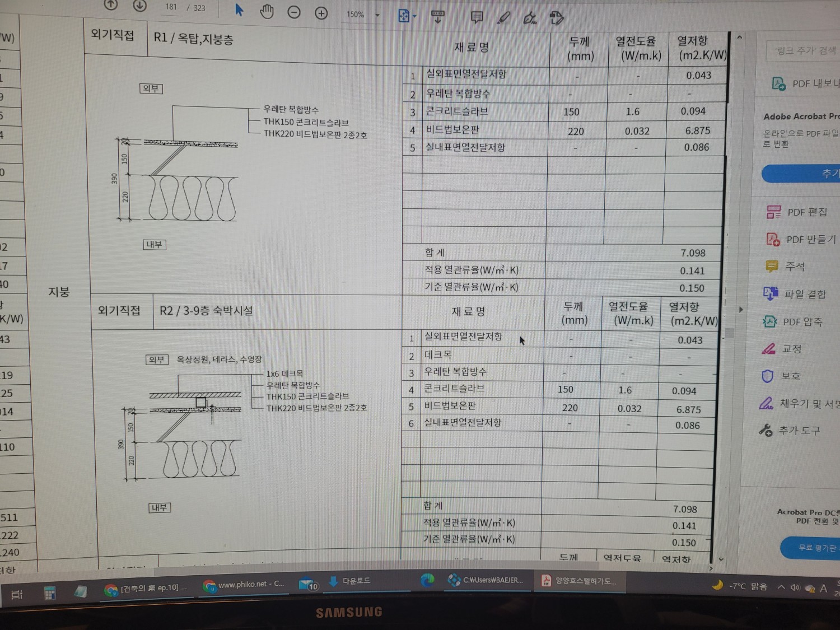The image size is (840, 630).
Task: Open the Sign document tool
Action: [x=530, y=19]
